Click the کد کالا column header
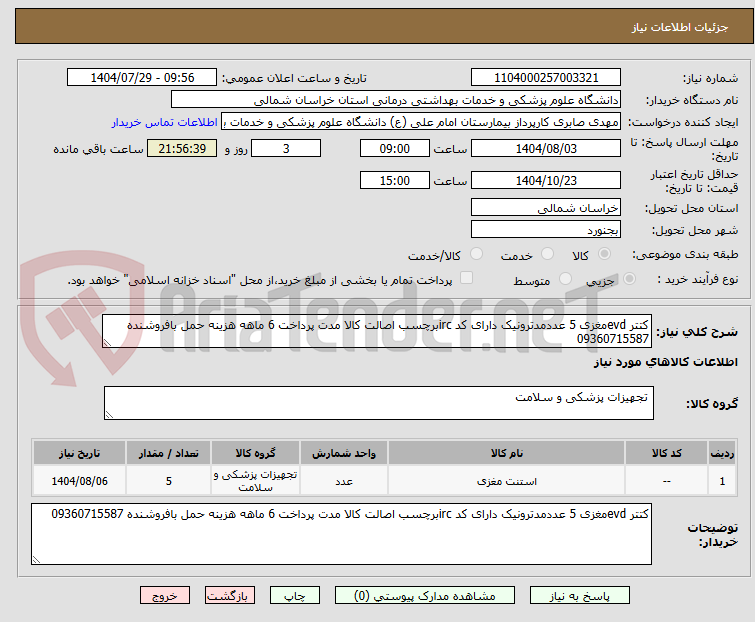The height and width of the screenshot is (622, 755). click(x=666, y=453)
